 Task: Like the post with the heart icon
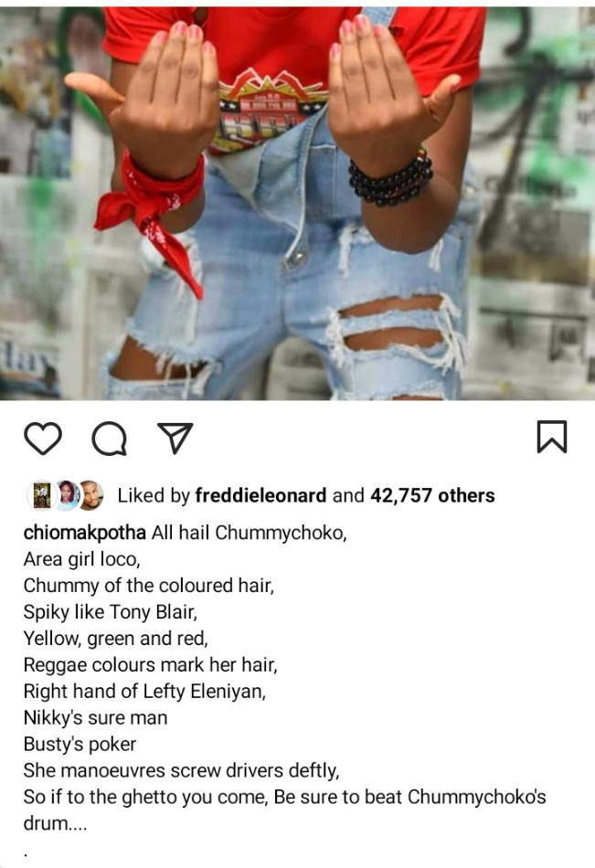tap(43, 438)
